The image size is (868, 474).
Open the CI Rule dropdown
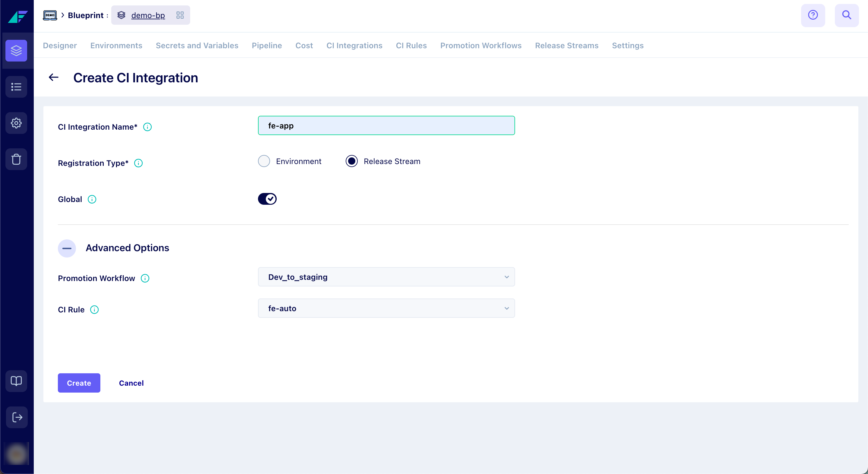coord(386,308)
